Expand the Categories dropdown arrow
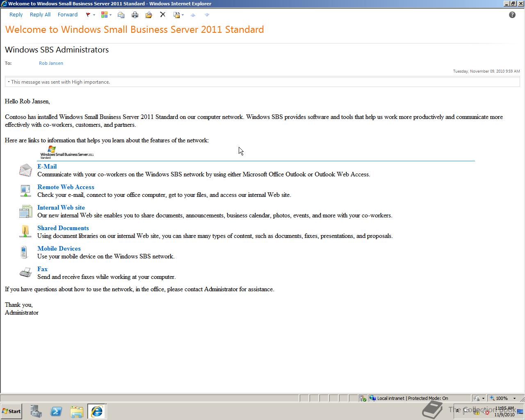The height and width of the screenshot is (420, 525). tap(110, 15)
